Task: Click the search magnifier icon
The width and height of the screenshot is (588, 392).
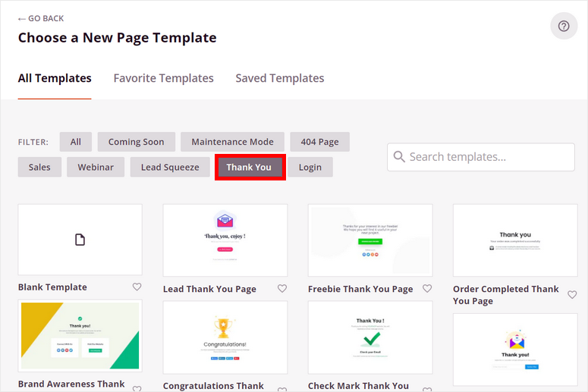Action: tap(399, 157)
